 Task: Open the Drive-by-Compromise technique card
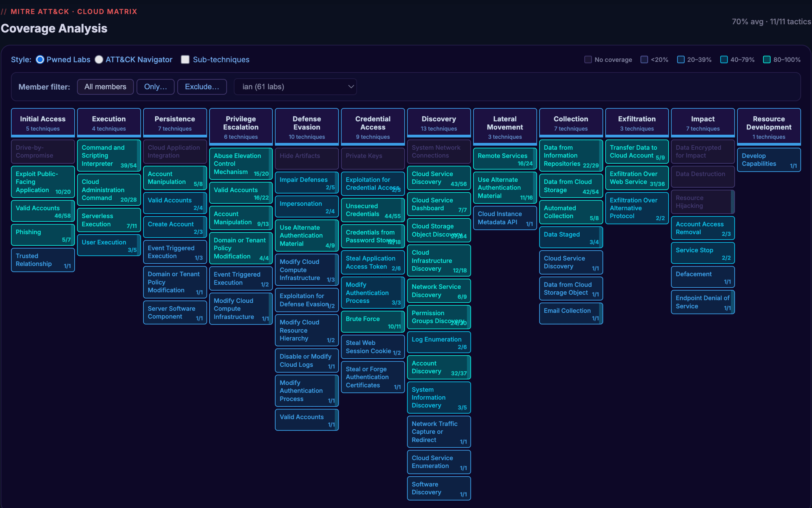[43, 152]
